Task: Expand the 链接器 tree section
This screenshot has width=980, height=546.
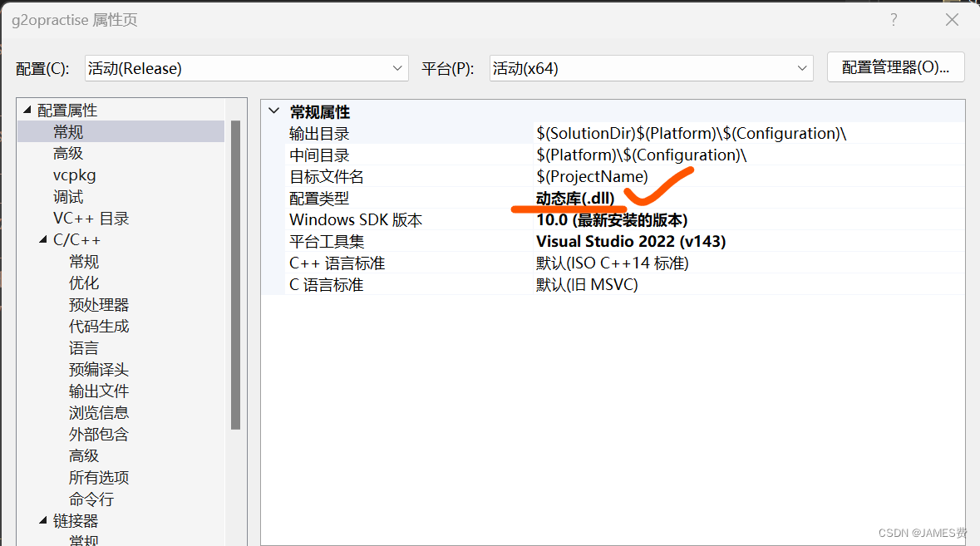Action: 43,519
